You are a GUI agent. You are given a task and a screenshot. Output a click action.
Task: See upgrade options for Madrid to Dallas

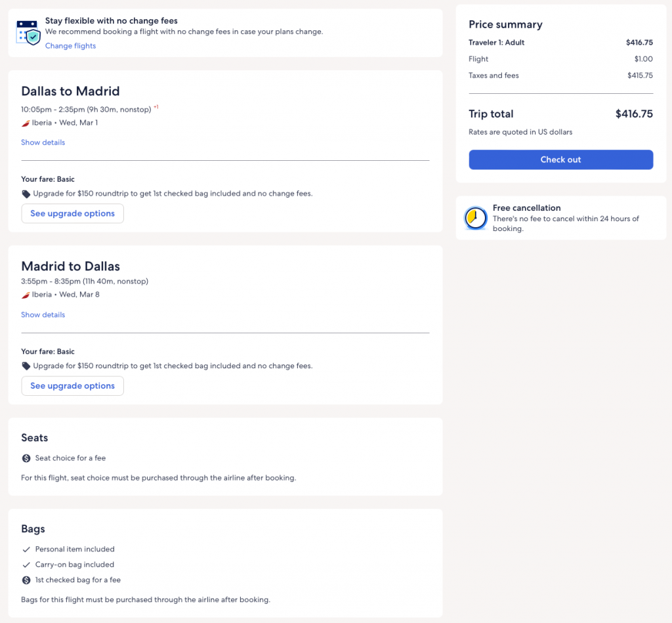[72, 386]
